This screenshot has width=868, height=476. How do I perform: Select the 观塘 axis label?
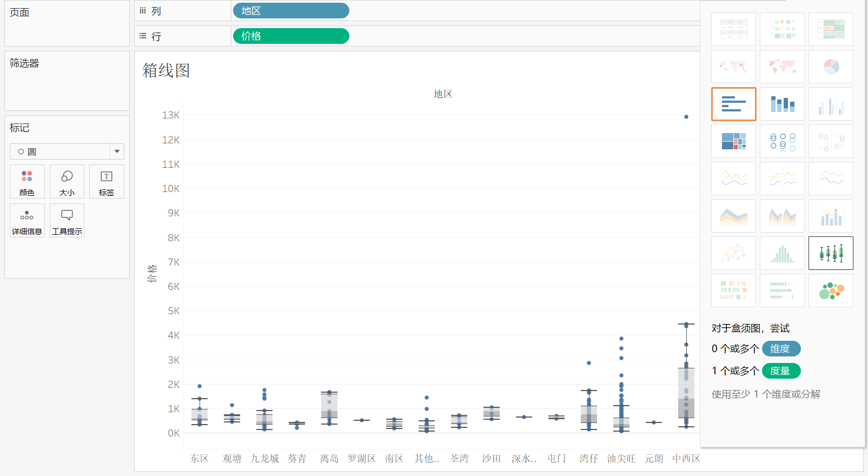(232, 459)
